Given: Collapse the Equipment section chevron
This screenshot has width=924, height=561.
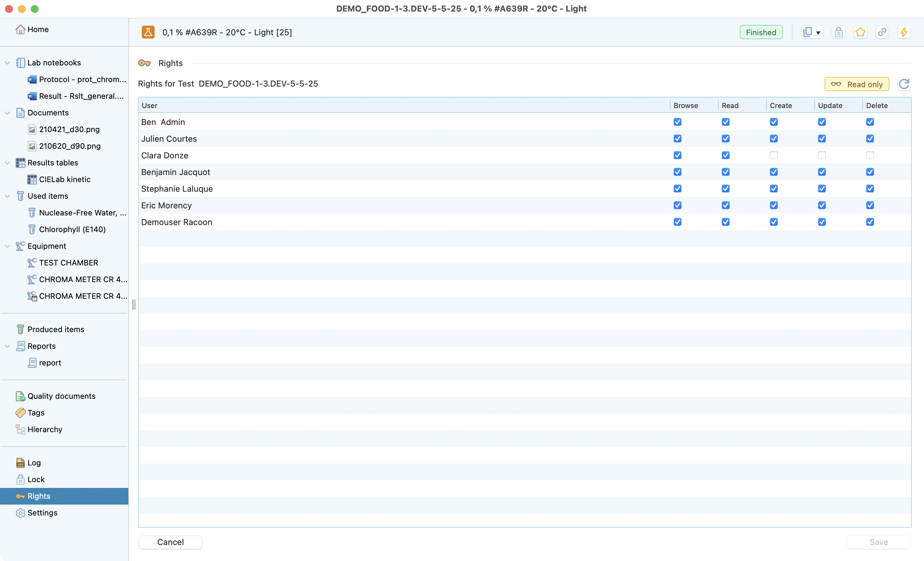Looking at the screenshot, I should 7,246.
